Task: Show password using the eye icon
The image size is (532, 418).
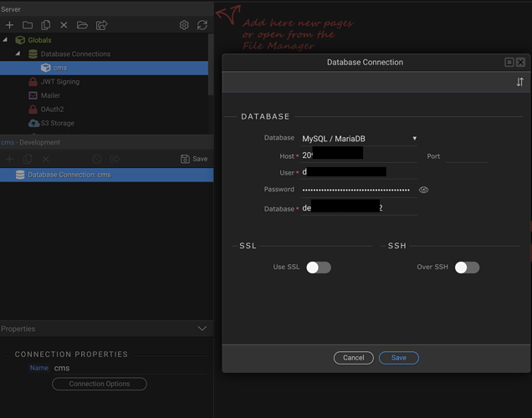Action: click(x=423, y=190)
